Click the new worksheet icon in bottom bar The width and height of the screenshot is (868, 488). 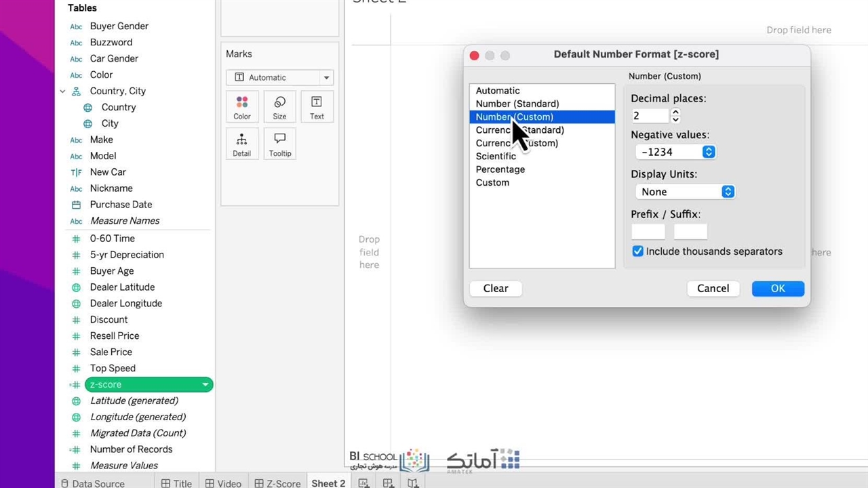[x=364, y=483]
